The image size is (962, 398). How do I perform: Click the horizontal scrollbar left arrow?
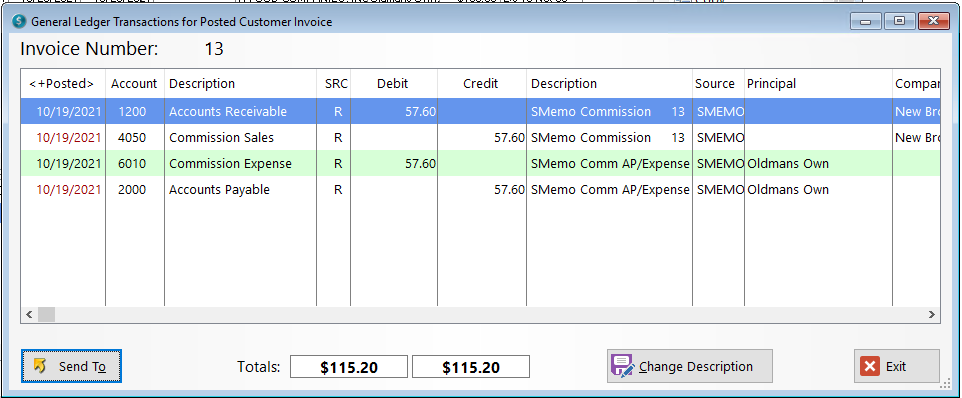pos(29,315)
